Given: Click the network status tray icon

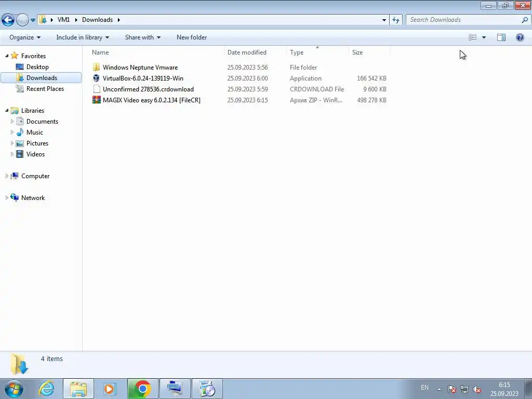Looking at the screenshot, I should click(x=464, y=389).
